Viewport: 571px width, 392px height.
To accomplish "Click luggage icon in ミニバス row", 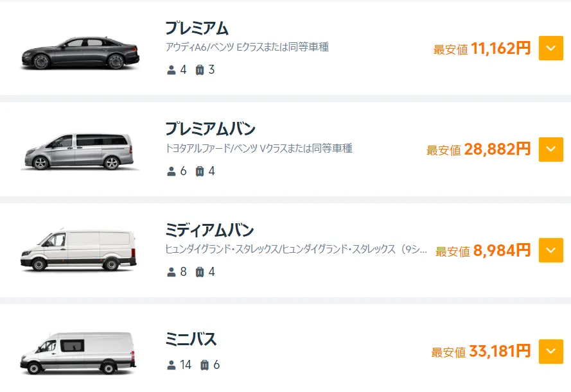I will click(204, 365).
